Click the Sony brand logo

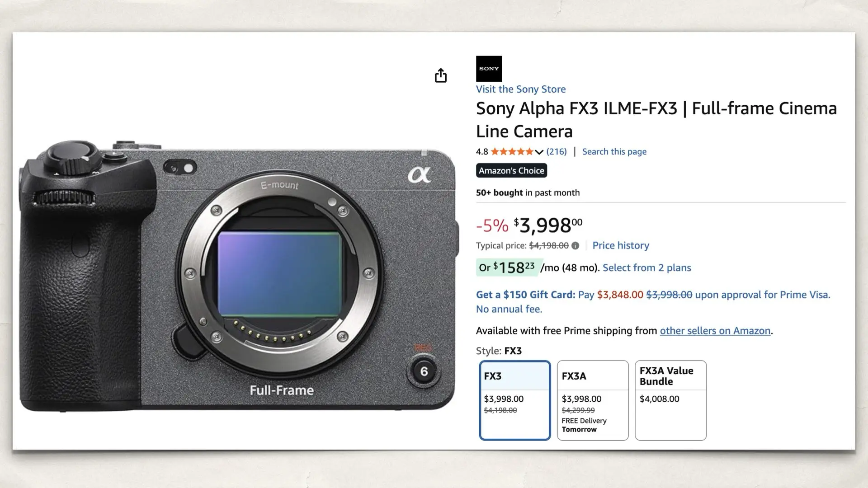pyautogui.click(x=489, y=68)
